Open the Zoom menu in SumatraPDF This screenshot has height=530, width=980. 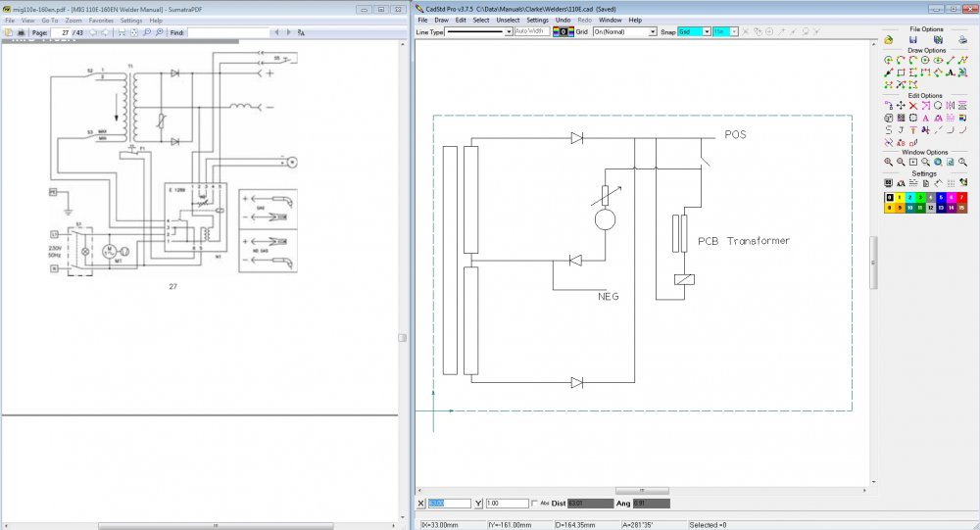click(x=73, y=21)
